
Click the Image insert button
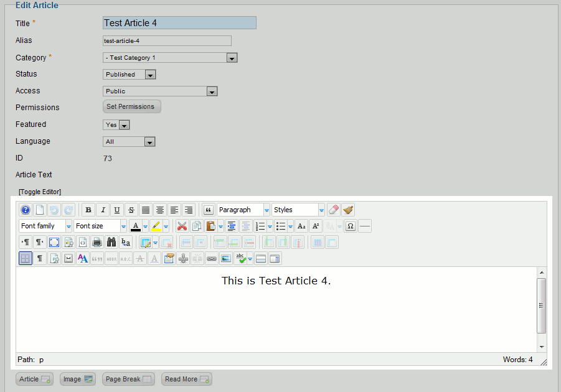[78, 379]
